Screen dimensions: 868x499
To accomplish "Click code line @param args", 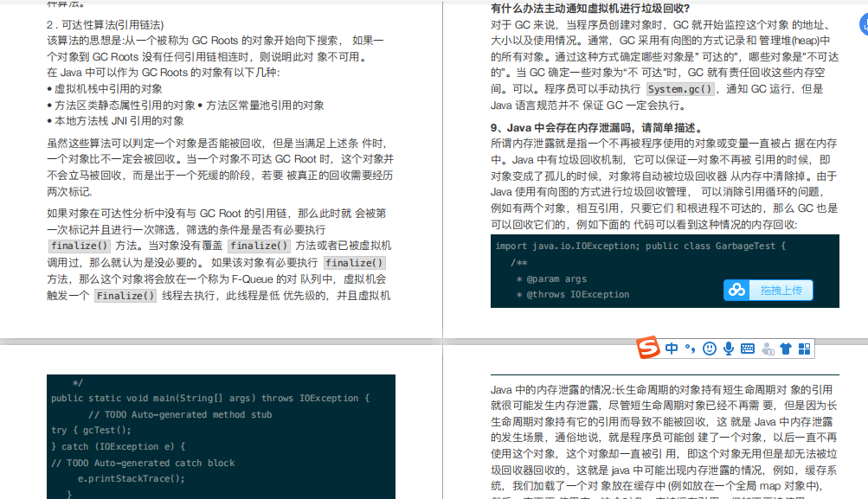I will point(551,278).
